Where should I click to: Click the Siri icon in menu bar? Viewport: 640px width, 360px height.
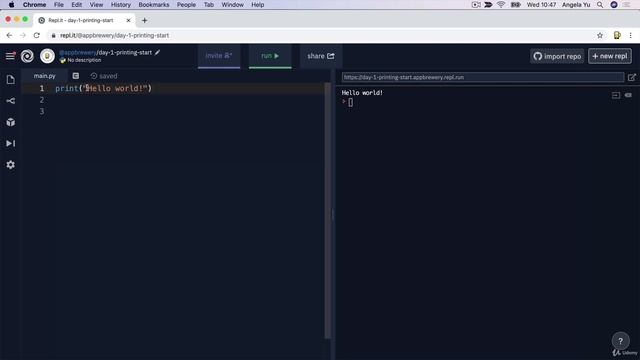613,5
